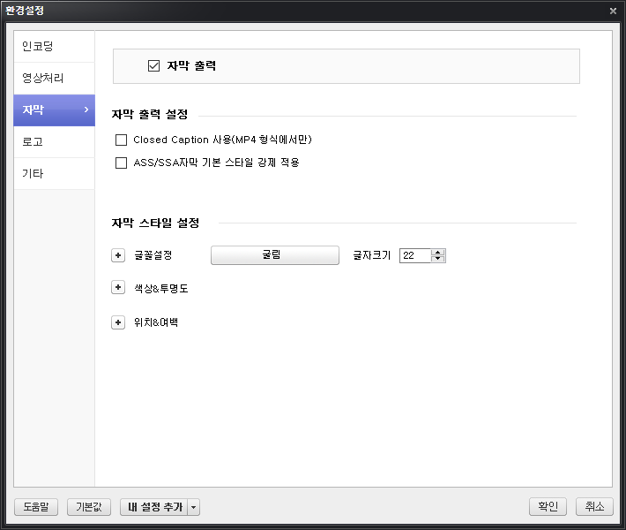This screenshot has height=530, width=626.
Task: Confirm with the 확인 button
Action: pos(548,507)
